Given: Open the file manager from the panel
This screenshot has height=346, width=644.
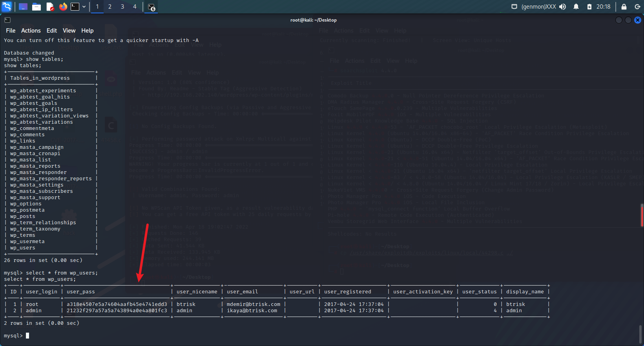Looking at the screenshot, I should [x=36, y=7].
